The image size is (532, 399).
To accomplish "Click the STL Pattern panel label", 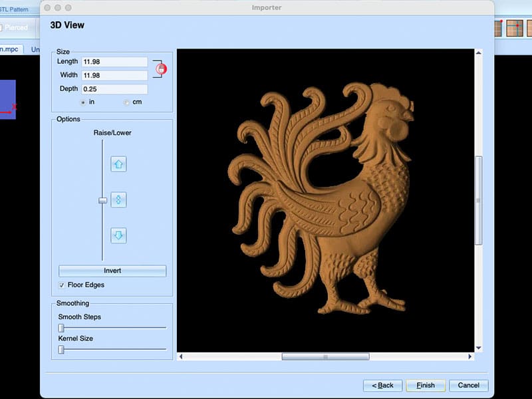I will coord(13,9).
